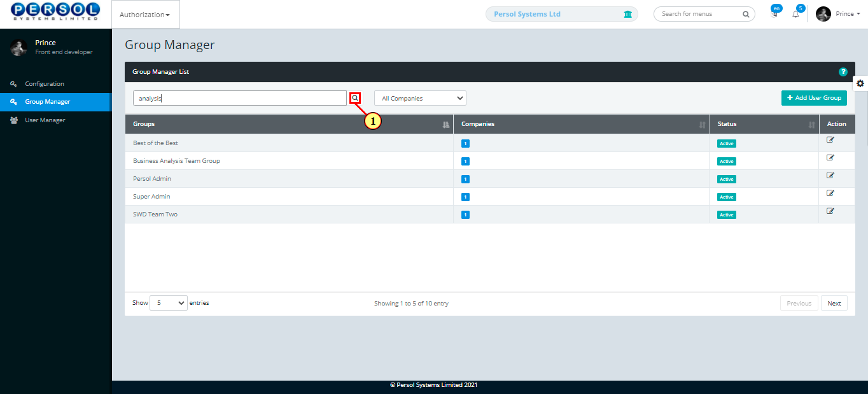Viewport: 868px width, 394px height.
Task: Click the Action column header
Action: 837,124
